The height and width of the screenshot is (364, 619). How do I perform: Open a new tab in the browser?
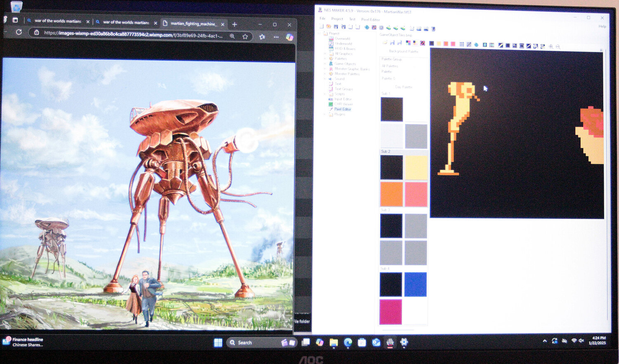[x=234, y=24]
